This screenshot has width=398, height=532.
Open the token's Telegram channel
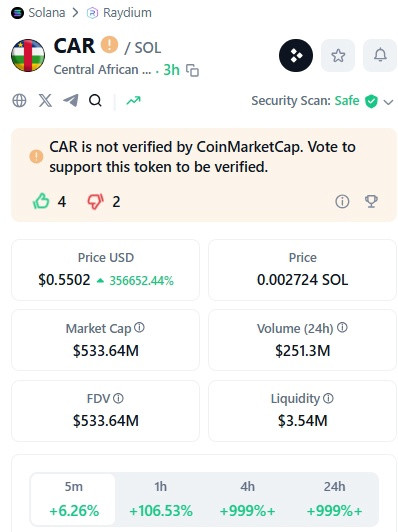71,100
